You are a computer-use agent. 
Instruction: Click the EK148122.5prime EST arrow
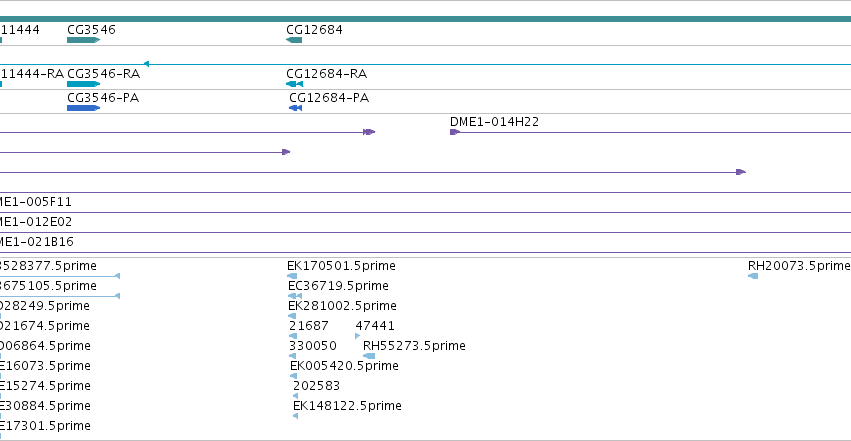295,416
